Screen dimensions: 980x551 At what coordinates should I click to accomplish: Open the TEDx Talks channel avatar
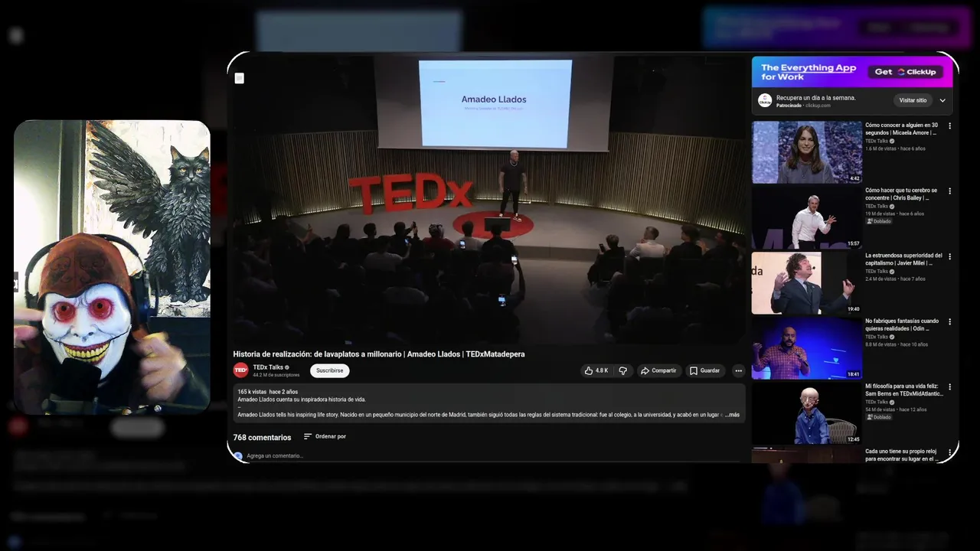click(x=240, y=370)
